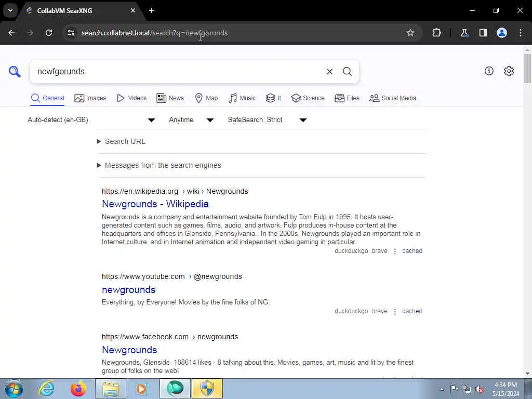Reload the current page
Viewport: 532px width, 399px height.
pos(49,33)
